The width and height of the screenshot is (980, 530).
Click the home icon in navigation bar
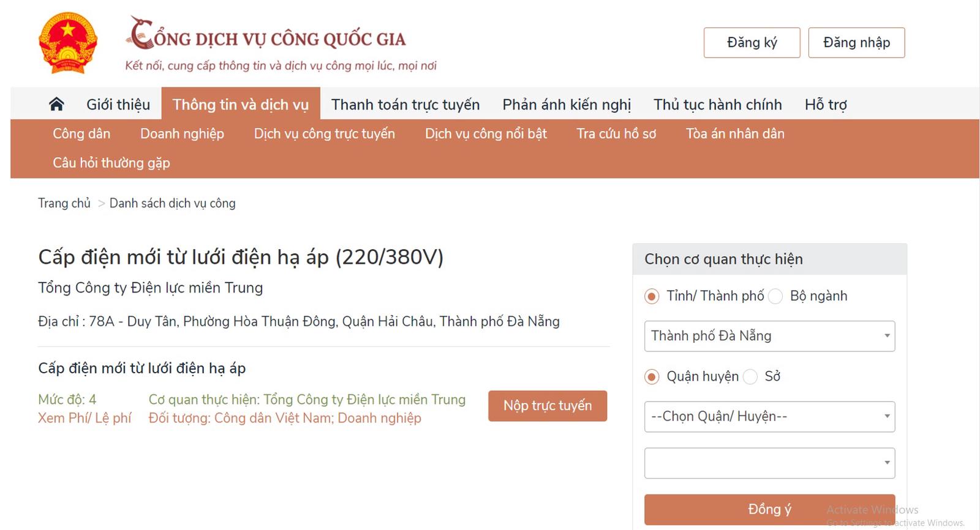[x=56, y=105]
